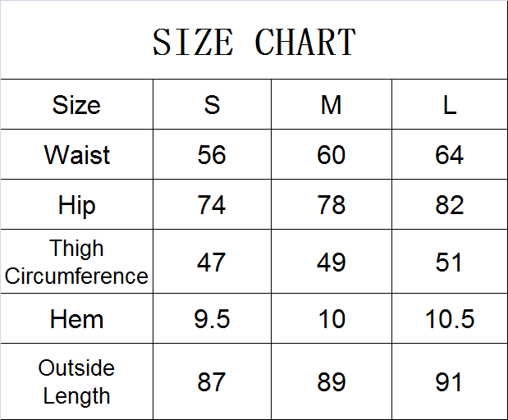The height and width of the screenshot is (420, 508).
Task: Click waist value 56
Action: click(212, 155)
